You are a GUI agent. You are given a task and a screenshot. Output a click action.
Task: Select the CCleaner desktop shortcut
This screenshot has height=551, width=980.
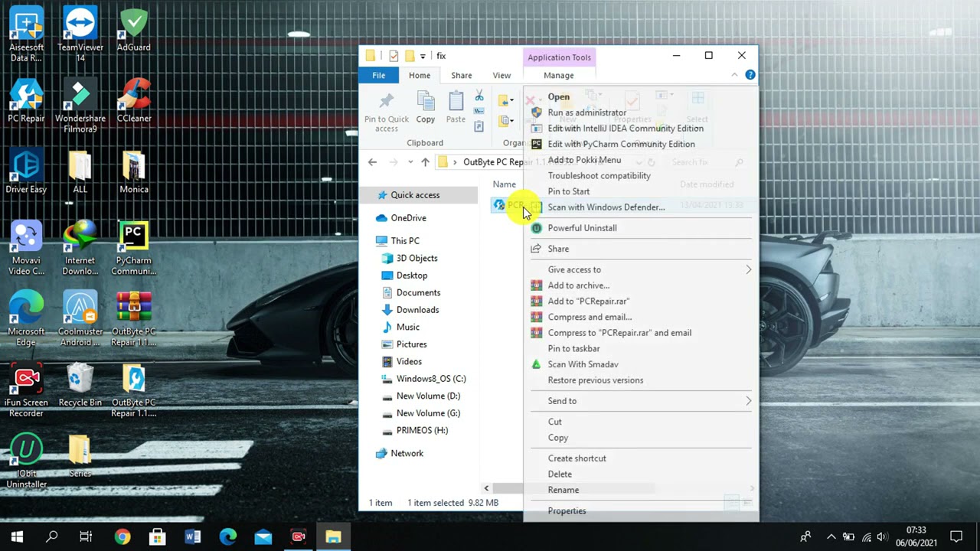point(133,101)
